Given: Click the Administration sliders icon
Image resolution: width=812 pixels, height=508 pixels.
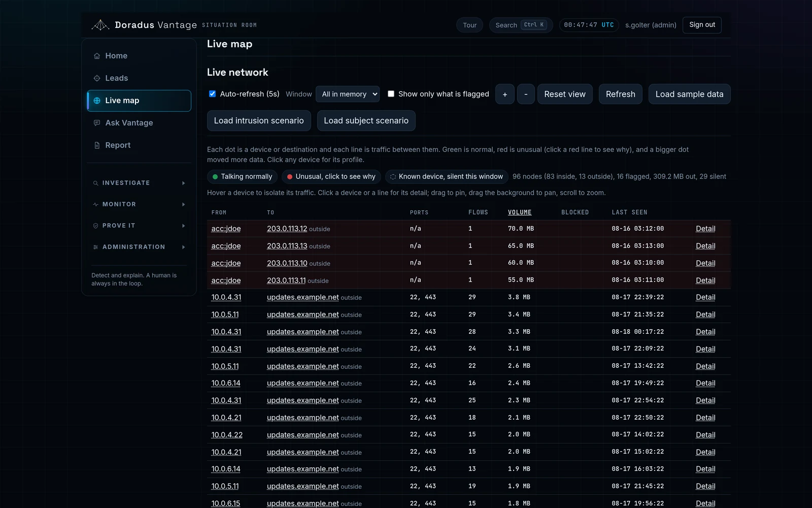Looking at the screenshot, I should pyautogui.click(x=95, y=247).
